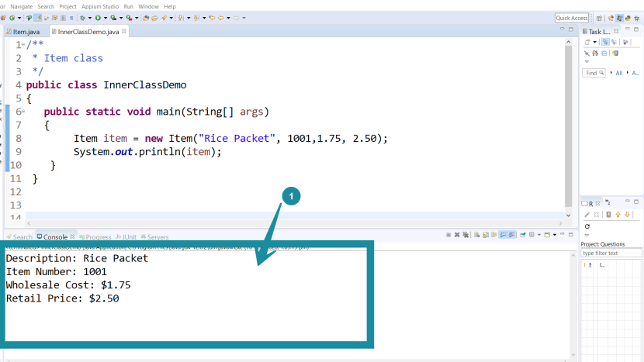Click the editor vertical scrollbar up arrow
The width and height of the screenshot is (644, 362).
click(569, 41)
